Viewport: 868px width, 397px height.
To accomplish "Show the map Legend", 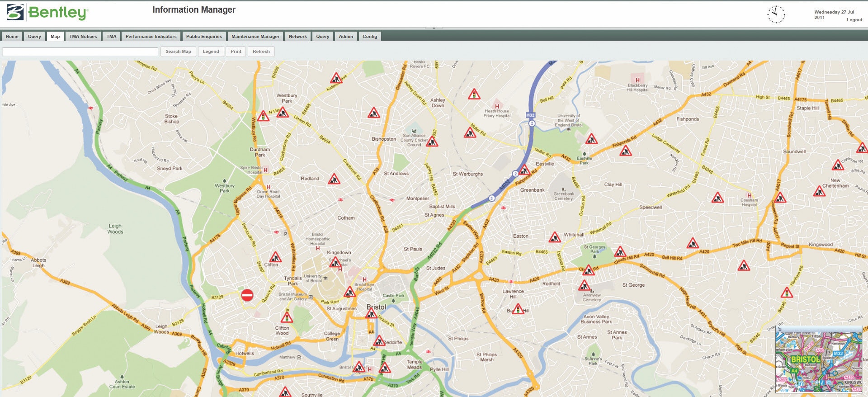I will click(211, 52).
